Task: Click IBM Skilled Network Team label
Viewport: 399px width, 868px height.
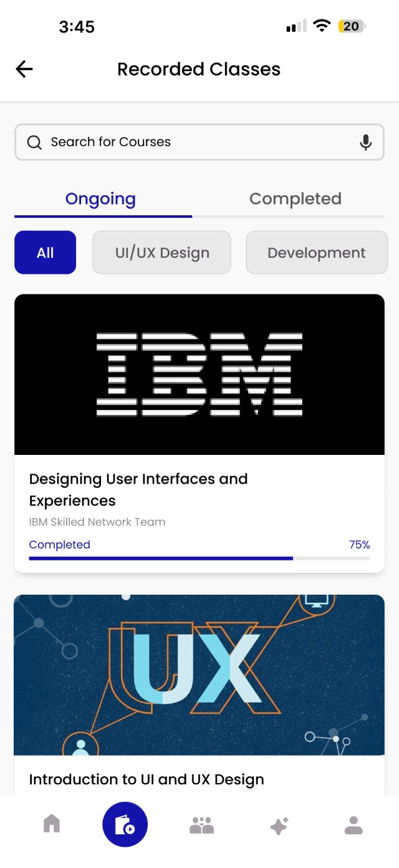Action: coord(97,522)
